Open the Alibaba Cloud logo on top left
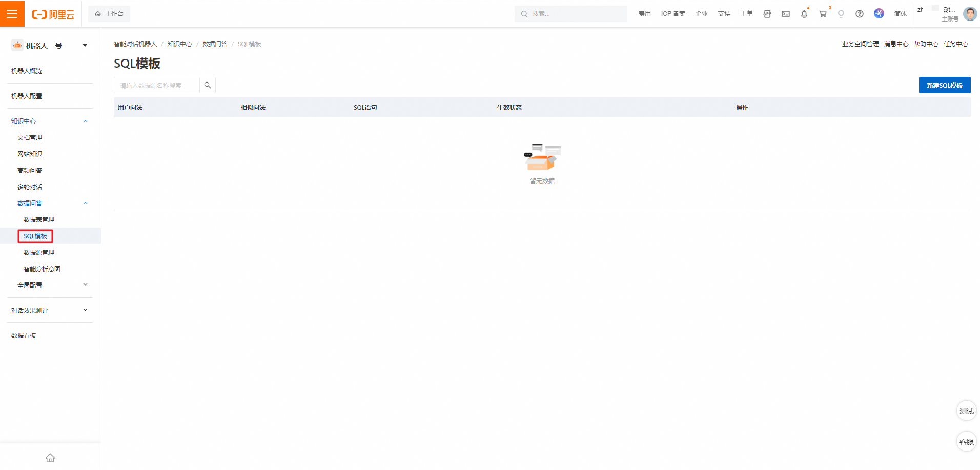Viewport: 980px width, 470px height. [53, 14]
